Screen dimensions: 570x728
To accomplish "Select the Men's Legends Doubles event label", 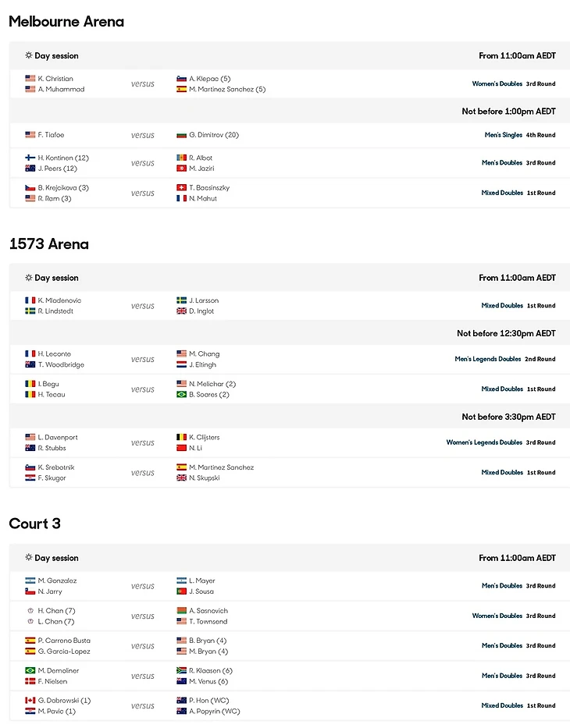I will coord(488,359).
